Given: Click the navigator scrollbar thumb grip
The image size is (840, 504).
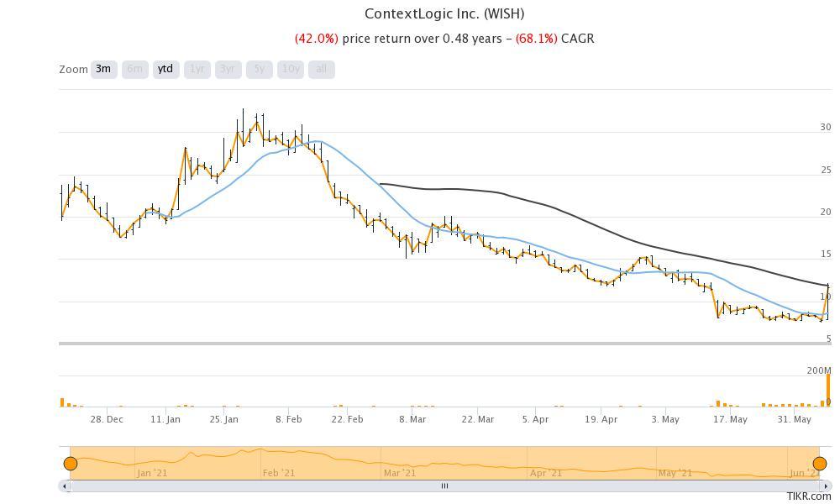Looking at the screenshot, I should 444,486.
